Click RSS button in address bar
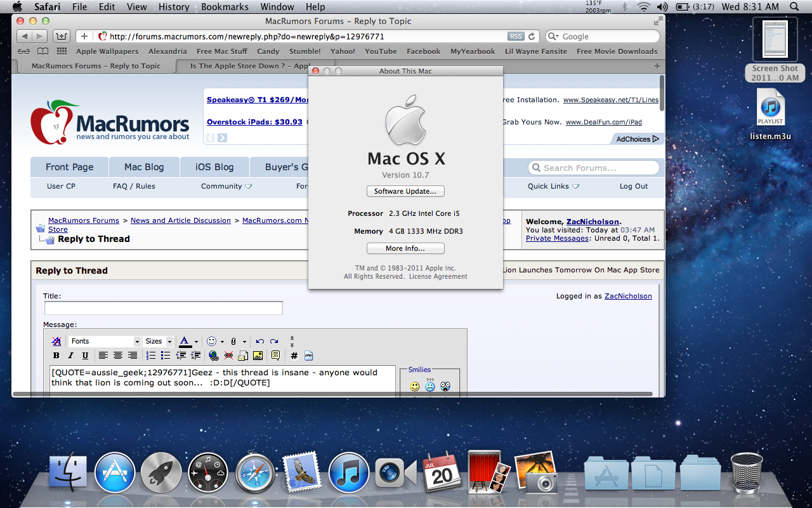 tap(516, 36)
